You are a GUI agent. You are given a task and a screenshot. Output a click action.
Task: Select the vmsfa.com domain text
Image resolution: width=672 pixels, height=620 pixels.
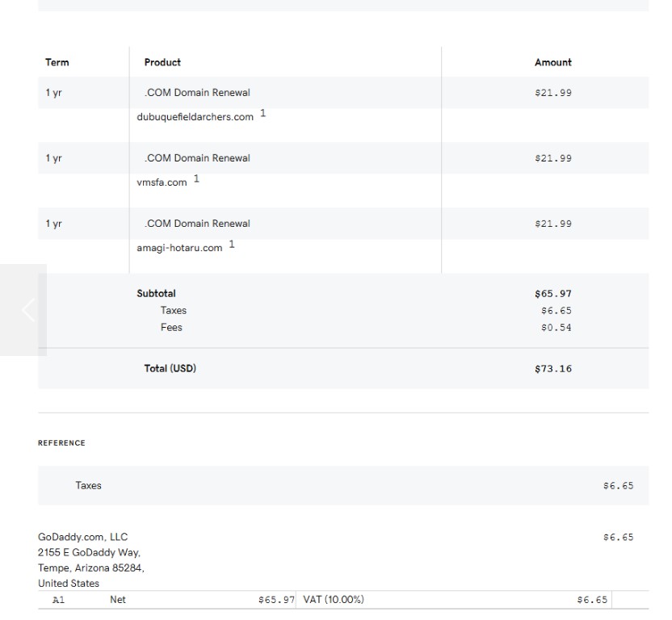[x=162, y=182]
